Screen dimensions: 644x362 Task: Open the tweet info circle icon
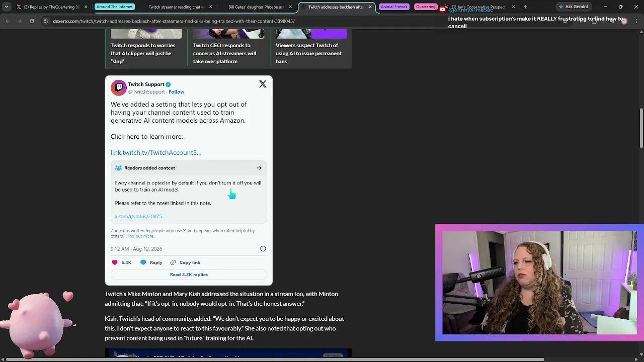(263, 249)
